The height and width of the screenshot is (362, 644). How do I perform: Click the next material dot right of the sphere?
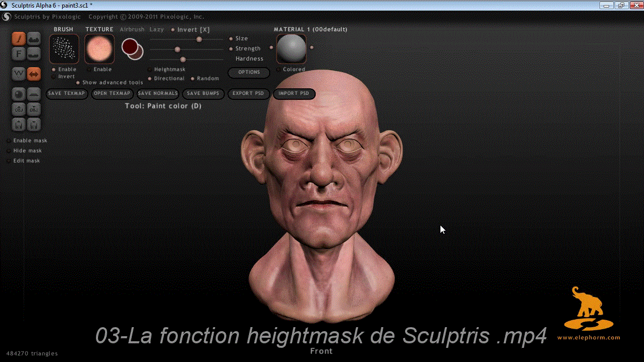coord(312,47)
